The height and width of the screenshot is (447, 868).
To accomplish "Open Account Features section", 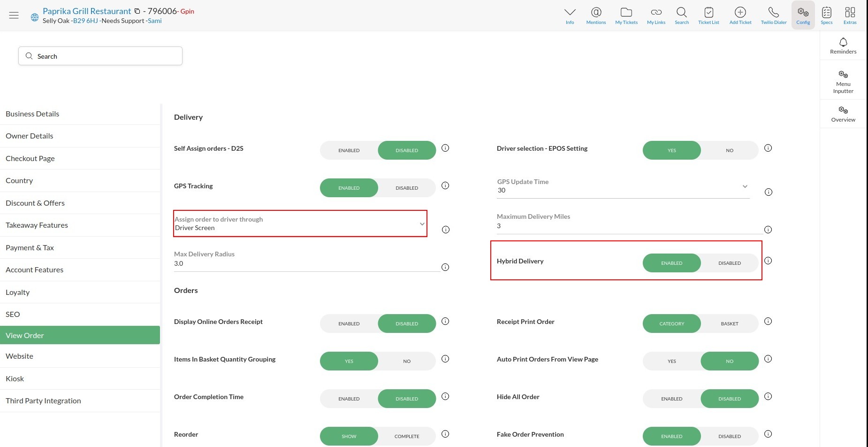I will coord(80,270).
